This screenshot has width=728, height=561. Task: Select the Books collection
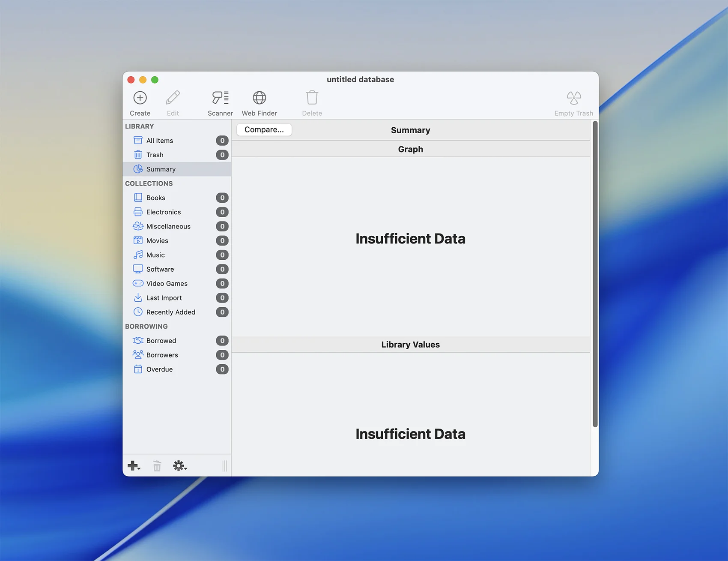coord(155,198)
